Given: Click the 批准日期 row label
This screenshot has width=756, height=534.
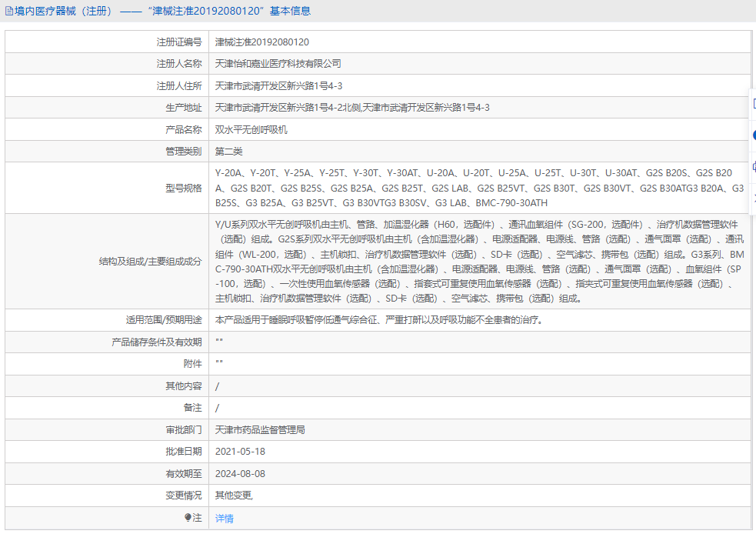Looking at the screenshot, I should pos(183,452).
